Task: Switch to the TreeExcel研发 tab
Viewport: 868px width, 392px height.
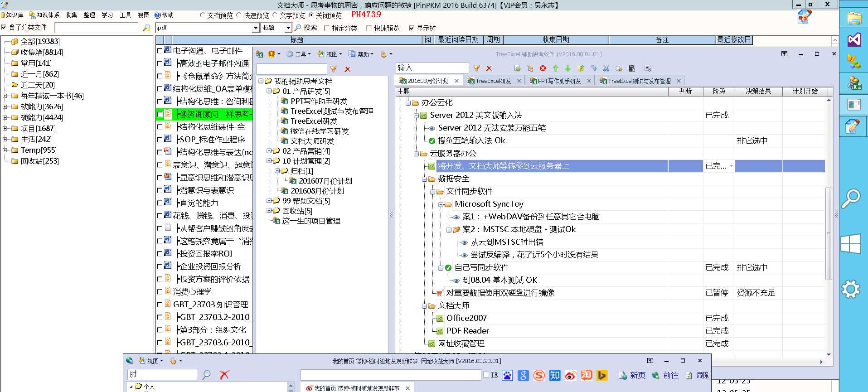Action: 493,81
